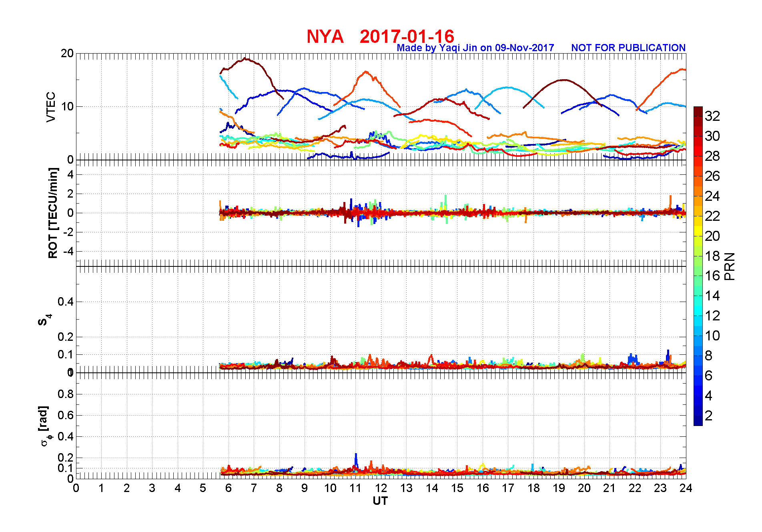Click UT axis tick label "6"

click(229, 488)
